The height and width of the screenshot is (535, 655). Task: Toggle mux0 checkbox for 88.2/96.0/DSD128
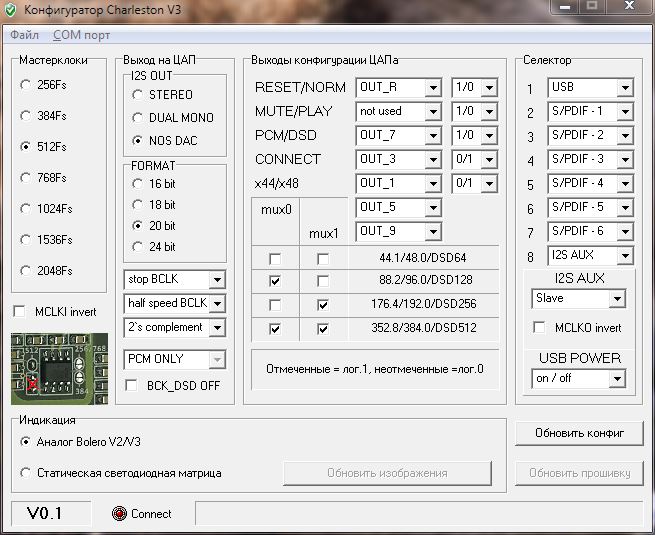click(x=275, y=281)
